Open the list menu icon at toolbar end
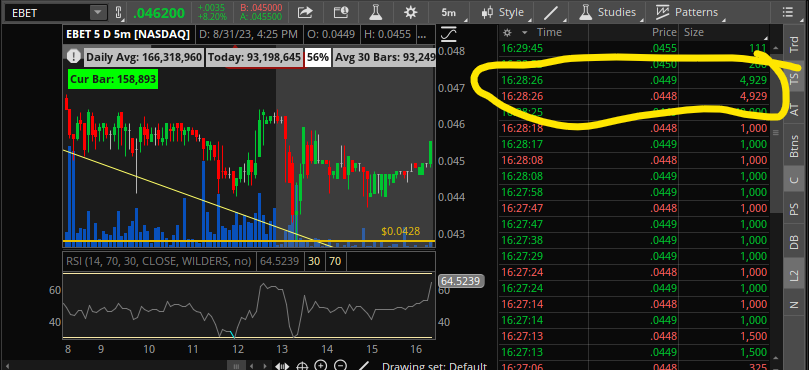Screen dimensions: 809x370 point(787,12)
